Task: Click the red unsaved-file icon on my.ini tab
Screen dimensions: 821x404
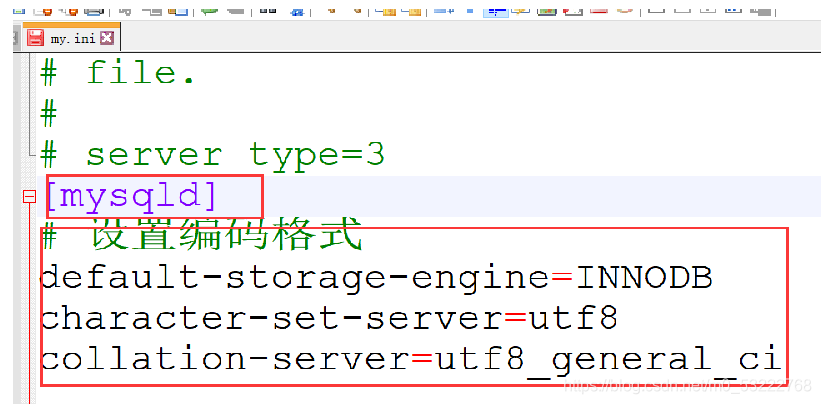Action: click(x=35, y=38)
